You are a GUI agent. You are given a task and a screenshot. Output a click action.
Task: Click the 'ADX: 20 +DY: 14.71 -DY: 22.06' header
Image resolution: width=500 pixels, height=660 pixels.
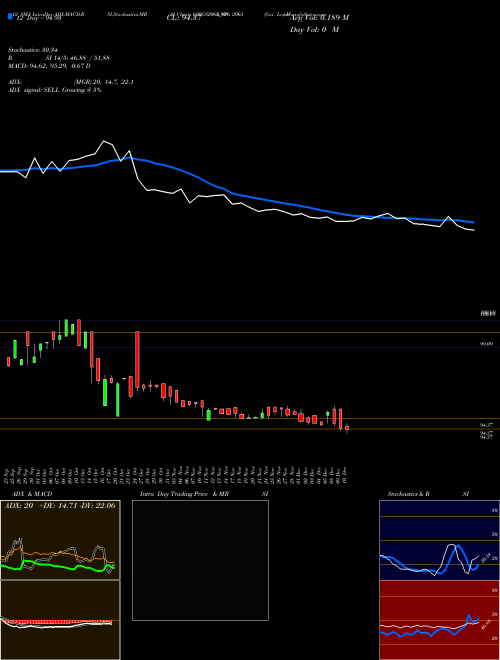tap(60, 505)
